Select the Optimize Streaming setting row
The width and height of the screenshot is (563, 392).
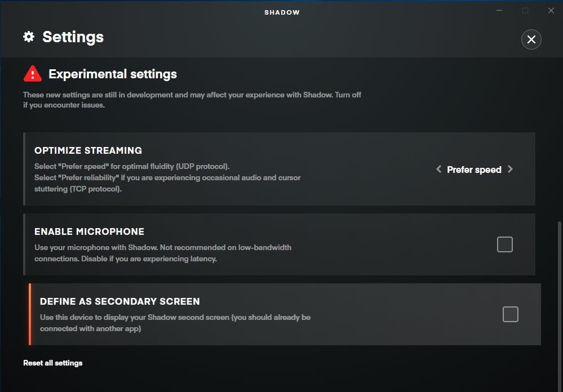click(x=280, y=169)
